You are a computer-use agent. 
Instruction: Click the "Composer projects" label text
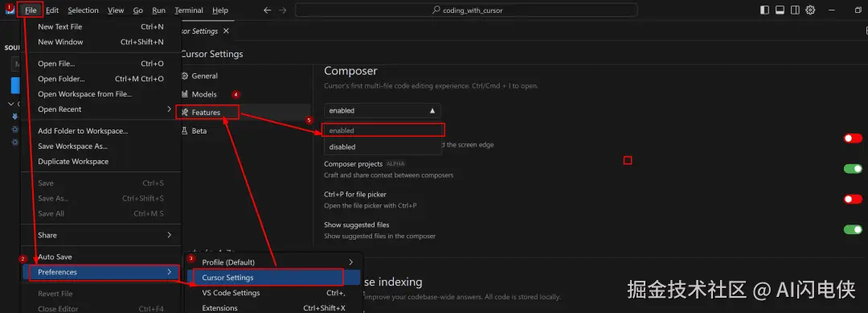pos(353,164)
